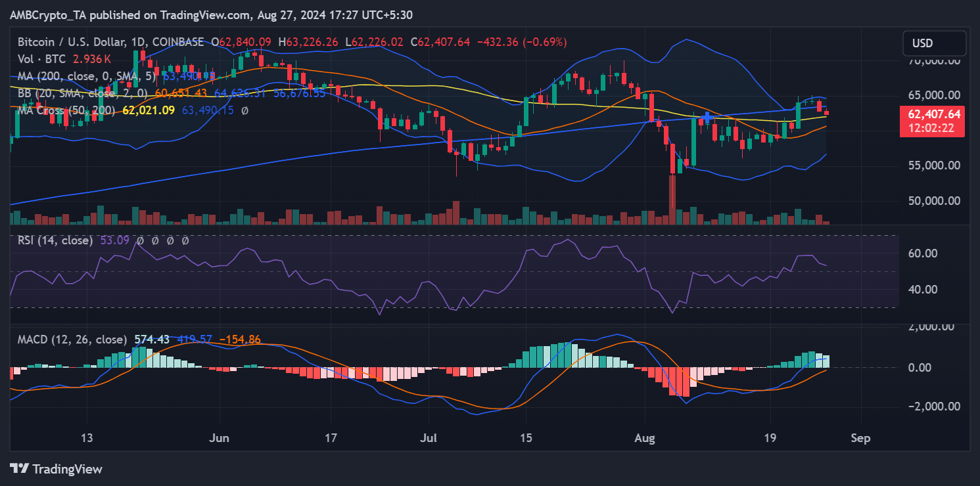Click the RSI 60.00 axis label
The image size is (980, 486).
tap(922, 254)
